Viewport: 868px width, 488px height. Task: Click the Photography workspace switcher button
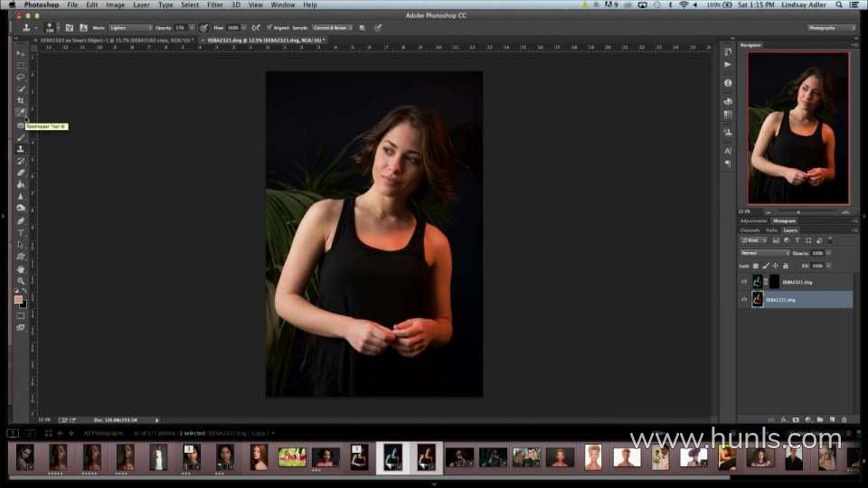831,28
